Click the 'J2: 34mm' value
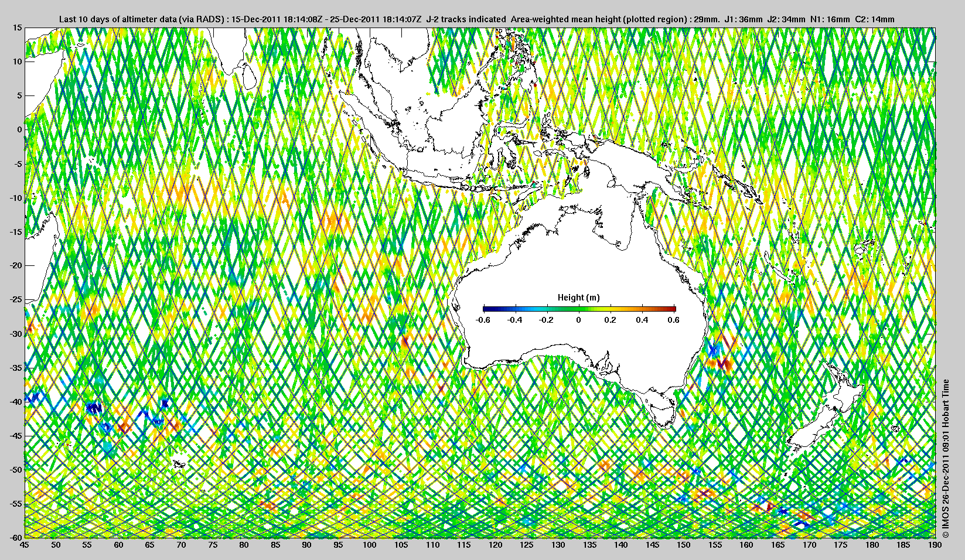 pos(786,19)
